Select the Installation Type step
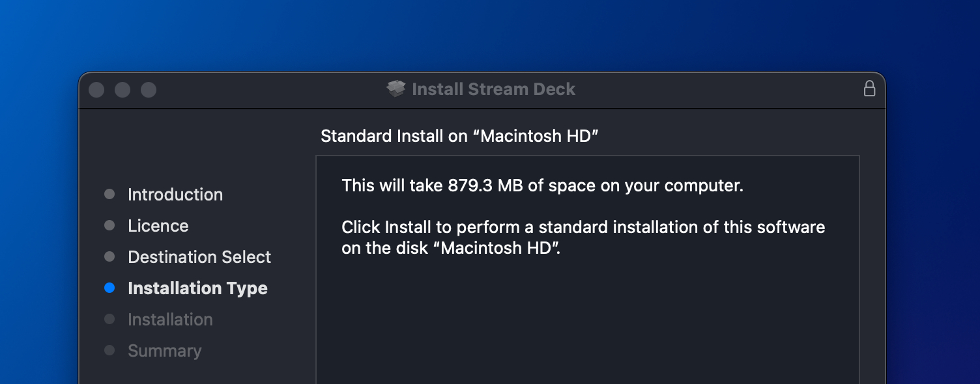This screenshot has height=384, width=980. (197, 288)
